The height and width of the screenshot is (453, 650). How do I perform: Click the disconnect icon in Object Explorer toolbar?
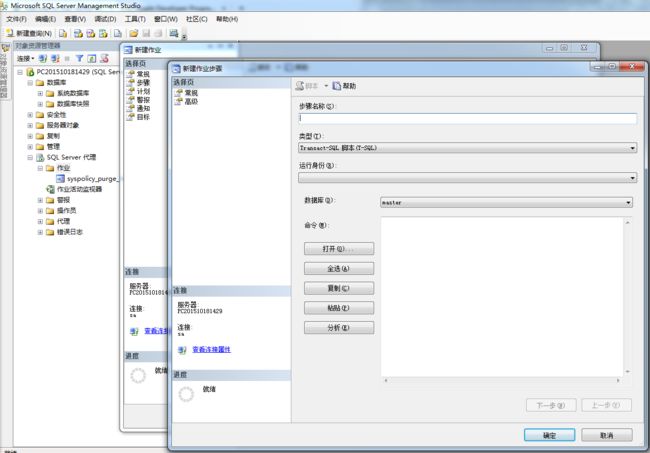[x=55, y=58]
